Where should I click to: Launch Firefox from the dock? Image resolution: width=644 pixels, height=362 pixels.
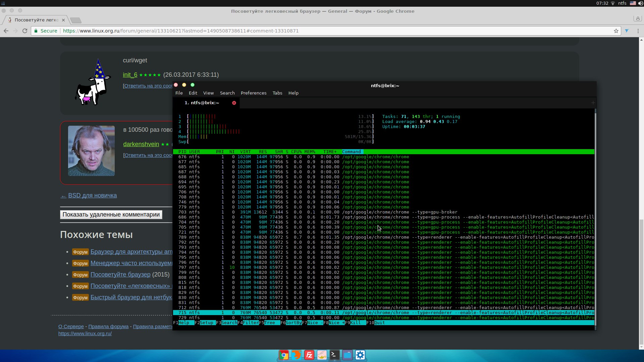[x=296, y=355]
